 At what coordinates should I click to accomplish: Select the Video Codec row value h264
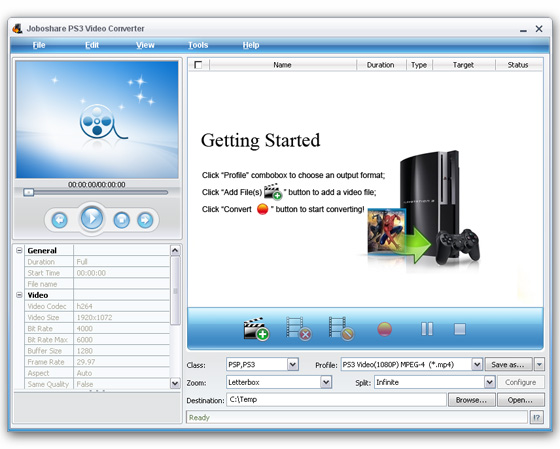coord(121,306)
